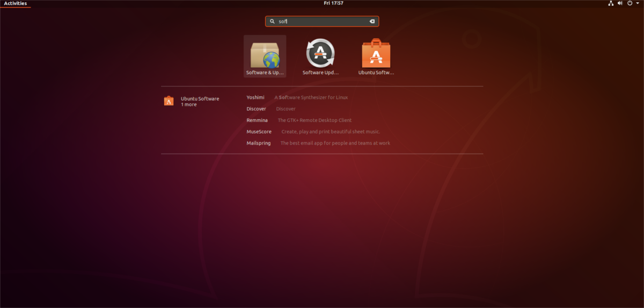Click the 'Ubuntu Softw…' label under the icon
644x308 pixels.
pos(376,73)
